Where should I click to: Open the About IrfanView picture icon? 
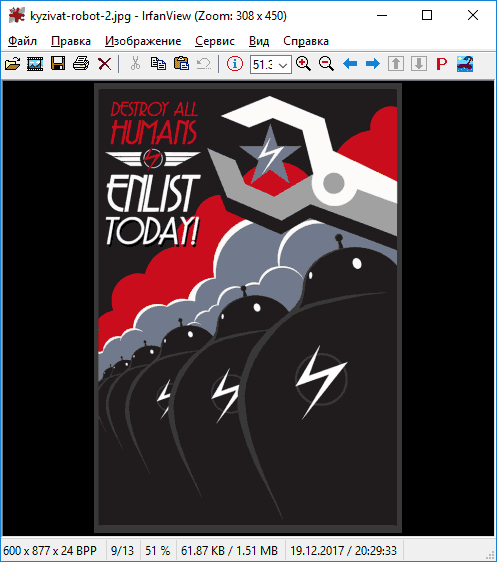click(x=465, y=64)
